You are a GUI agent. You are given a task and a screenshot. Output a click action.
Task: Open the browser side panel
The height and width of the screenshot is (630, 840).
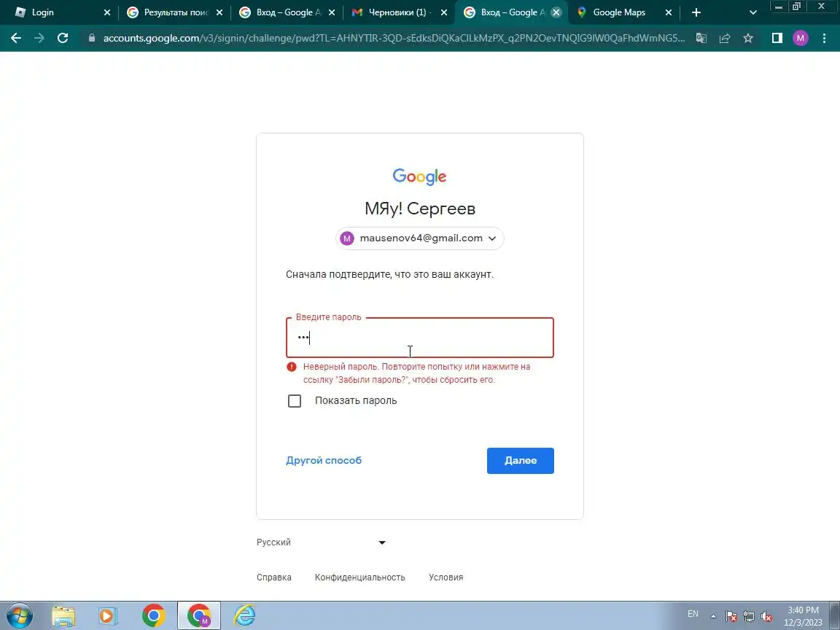point(777,38)
